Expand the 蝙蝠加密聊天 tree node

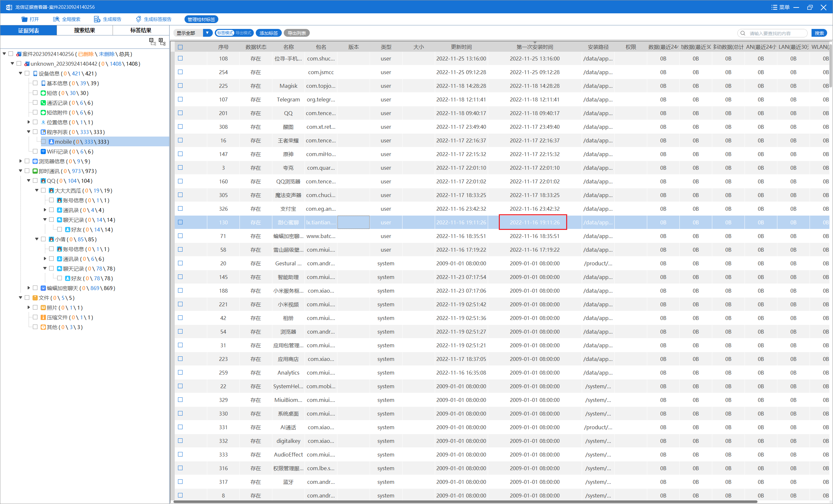(29, 288)
